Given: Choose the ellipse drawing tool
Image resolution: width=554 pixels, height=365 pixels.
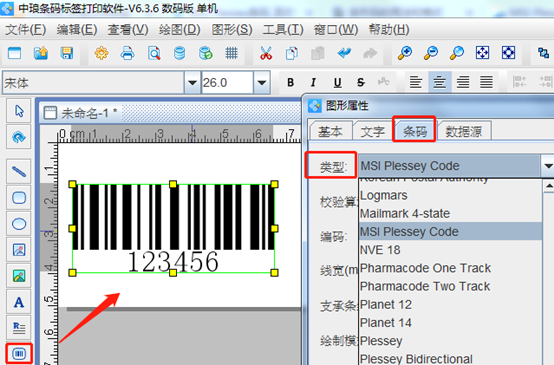Looking at the screenshot, I should pyautogui.click(x=19, y=224).
